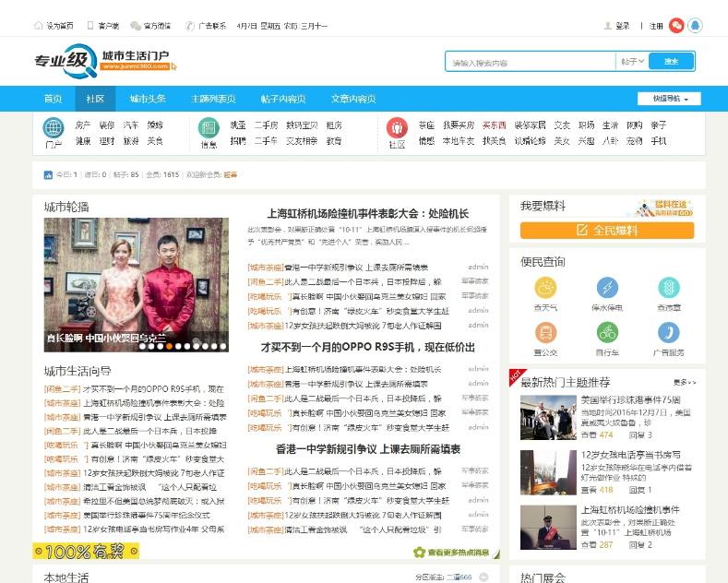Open the 广告服务 phone icon
The image size is (728, 583).
click(x=669, y=333)
